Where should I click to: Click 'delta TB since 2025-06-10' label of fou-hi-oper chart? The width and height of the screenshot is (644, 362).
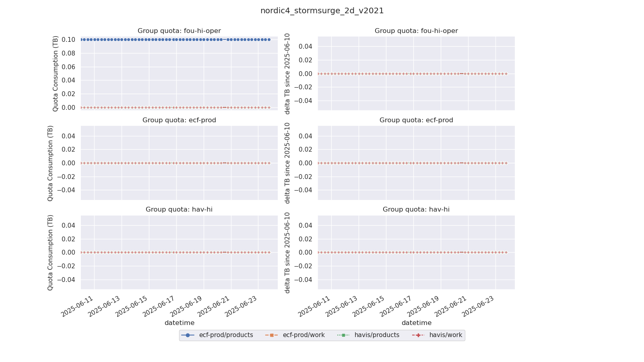[287, 74]
